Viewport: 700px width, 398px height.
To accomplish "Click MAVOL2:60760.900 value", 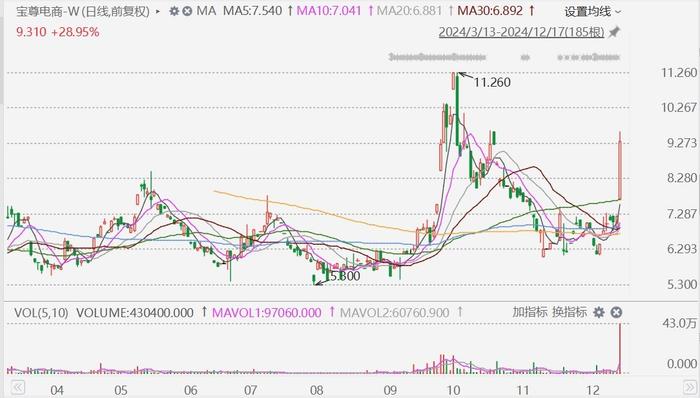I will pos(395,312).
